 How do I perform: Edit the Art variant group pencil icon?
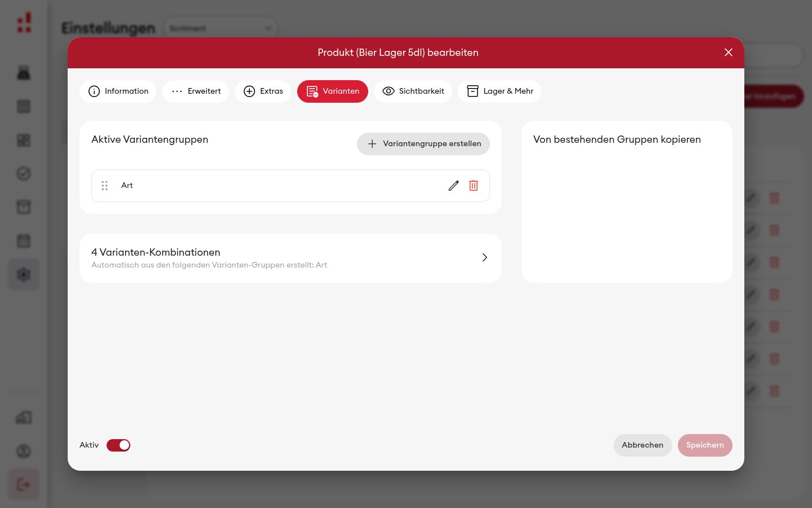point(454,186)
